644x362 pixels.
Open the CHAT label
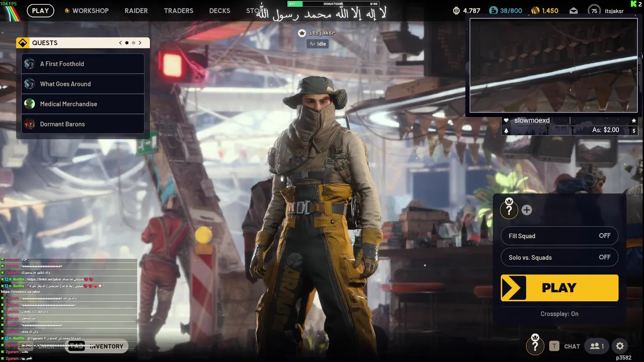click(x=572, y=346)
